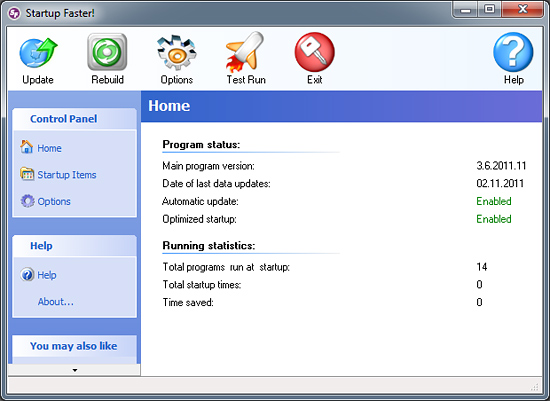
Task: Click the Main program version: label
Action: [208, 166]
